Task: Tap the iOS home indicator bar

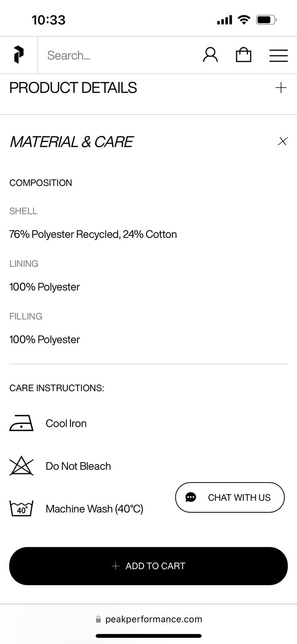Action: [x=149, y=636]
